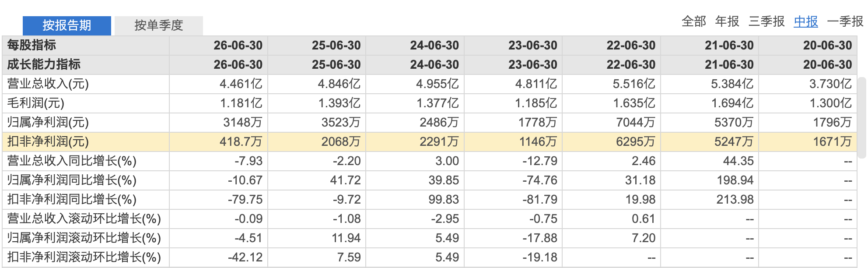868x268 pixels.
Task: Click the 扣非净利润滚动环比增长(%) row label
Action: point(84,257)
